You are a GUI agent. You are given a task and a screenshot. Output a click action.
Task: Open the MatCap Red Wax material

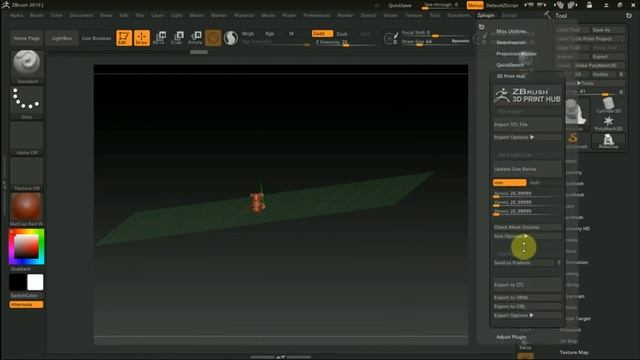(27, 207)
